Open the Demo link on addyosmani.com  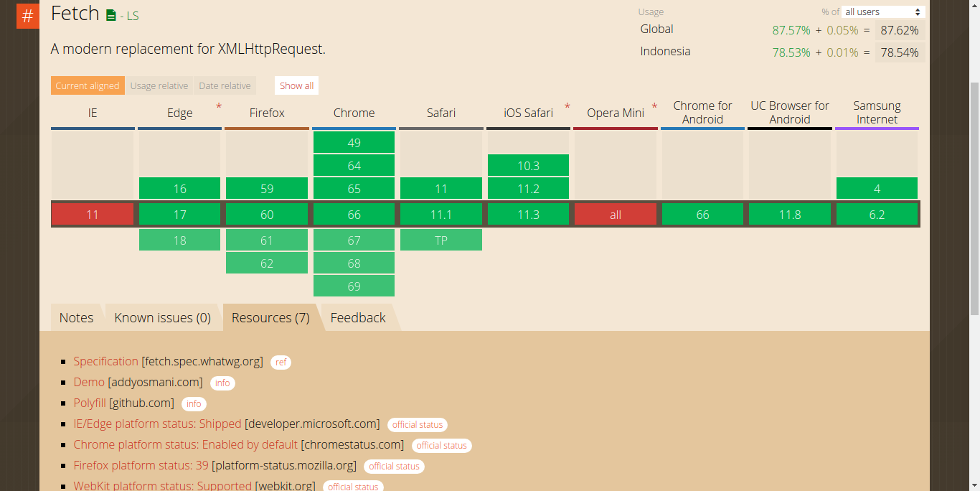(x=88, y=382)
